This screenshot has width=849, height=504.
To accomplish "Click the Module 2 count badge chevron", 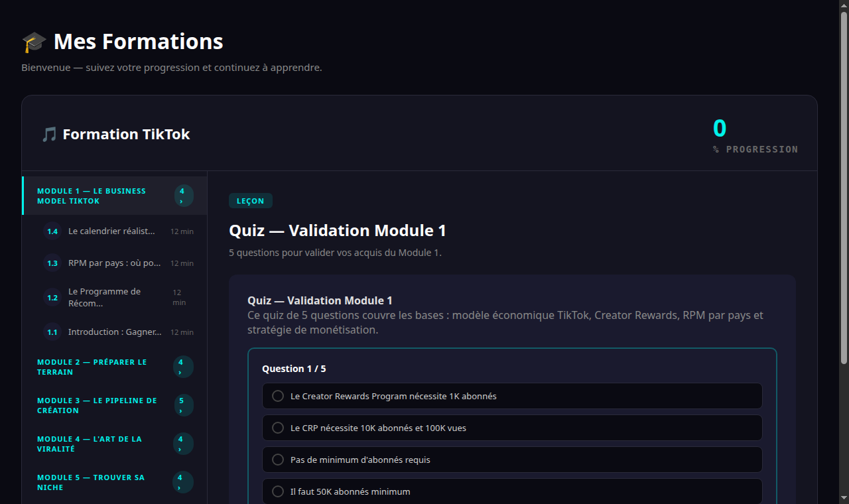I will [183, 367].
